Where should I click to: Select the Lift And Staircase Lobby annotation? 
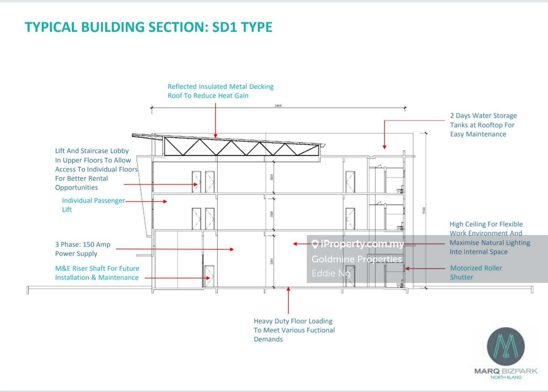(96, 169)
